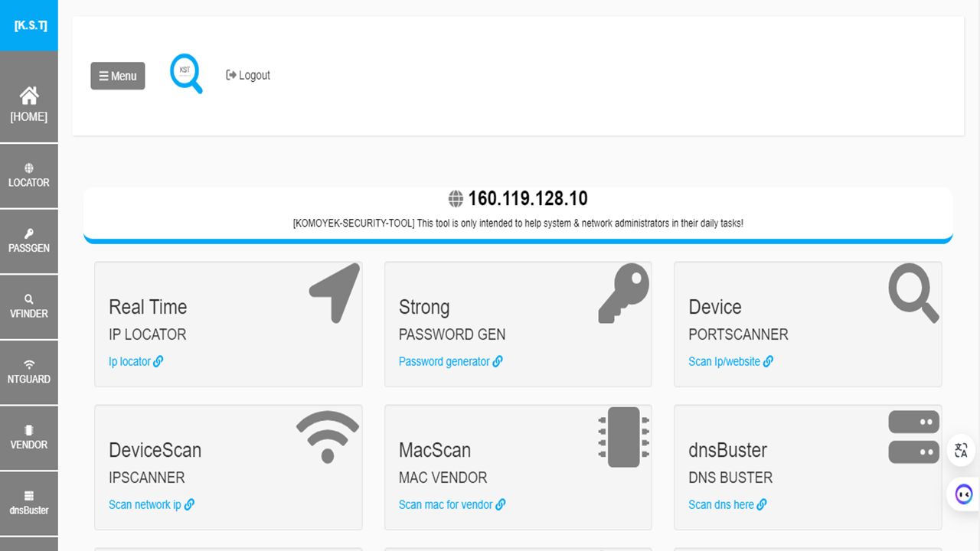Click the [K.S.T] brand tab
The width and height of the screenshot is (980, 551).
point(29,25)
